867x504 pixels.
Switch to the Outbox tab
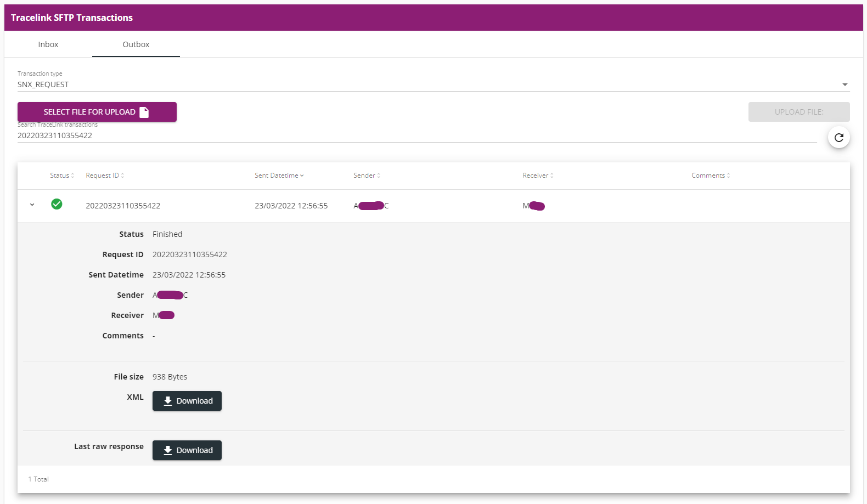136,44
